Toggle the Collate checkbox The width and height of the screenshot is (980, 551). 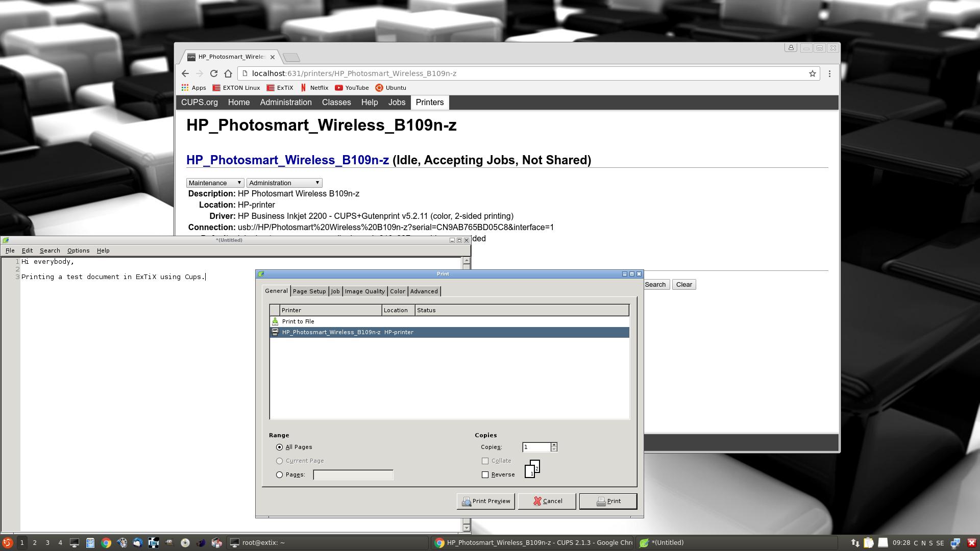485,461
